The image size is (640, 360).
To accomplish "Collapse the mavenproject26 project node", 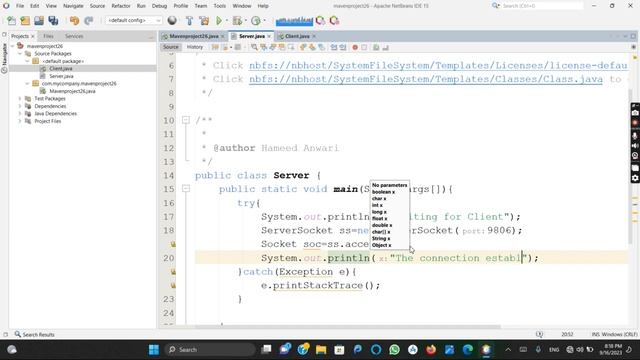I will click(12, 46).
